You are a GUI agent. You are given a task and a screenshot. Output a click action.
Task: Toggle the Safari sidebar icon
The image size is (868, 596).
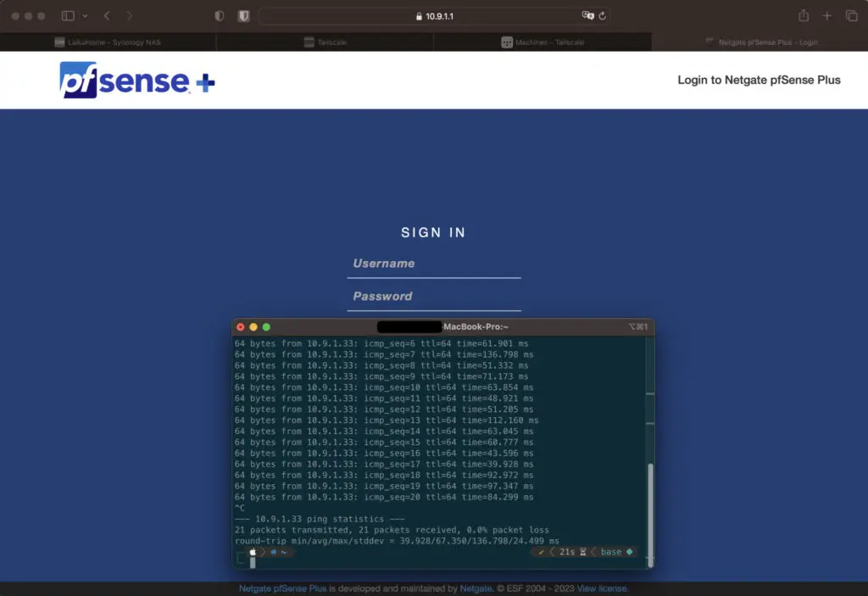(68, 16)
